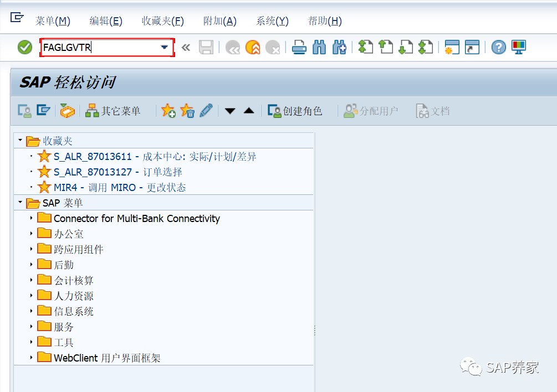Click the green Enter checkmark icon
The image size is (557, 392).
[25, 47]
